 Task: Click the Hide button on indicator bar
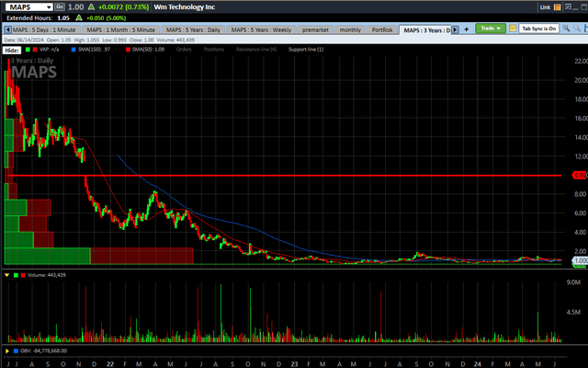[x=12, y=50]
